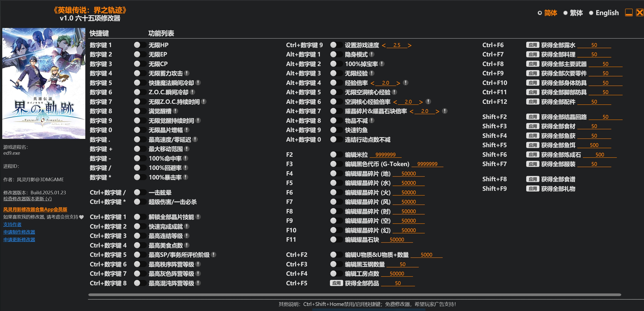644x311 pixels.
Task: Click heart icon after 会员支持 text
Action: tap(81, 217)
